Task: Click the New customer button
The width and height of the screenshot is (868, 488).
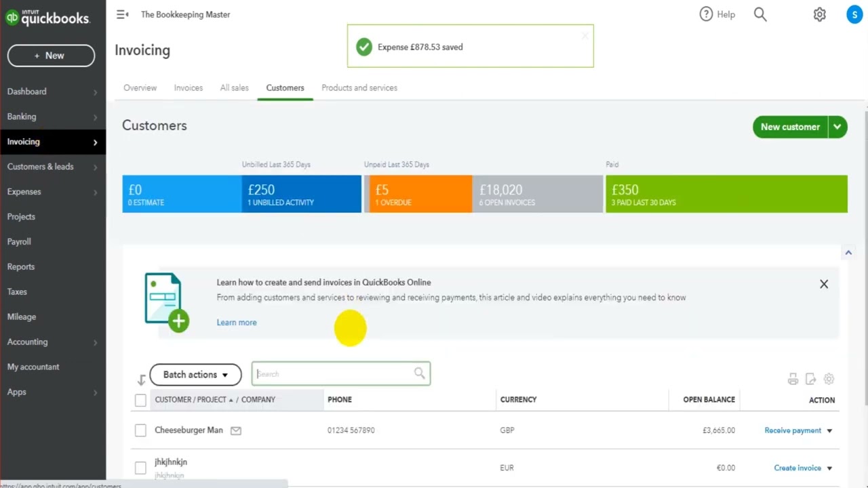Action: click(790, 127)
